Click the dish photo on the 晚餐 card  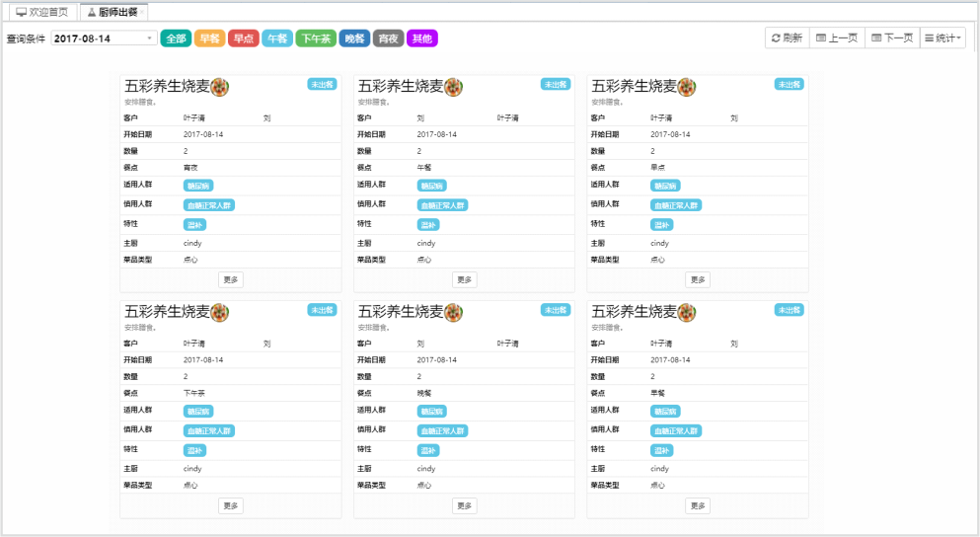[454, 312]
